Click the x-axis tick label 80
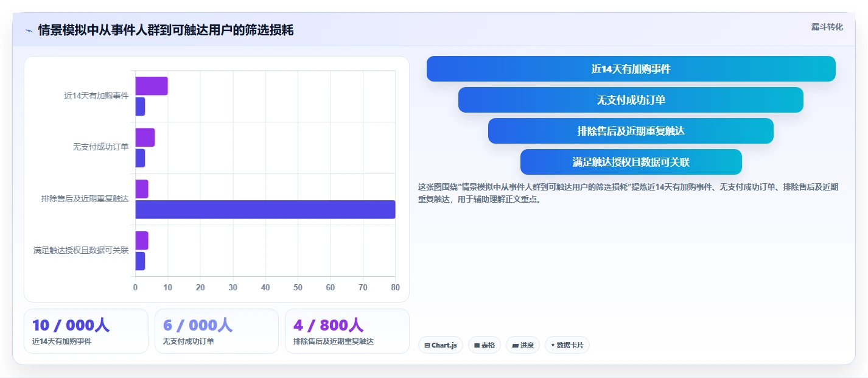 tap(395, 287)
